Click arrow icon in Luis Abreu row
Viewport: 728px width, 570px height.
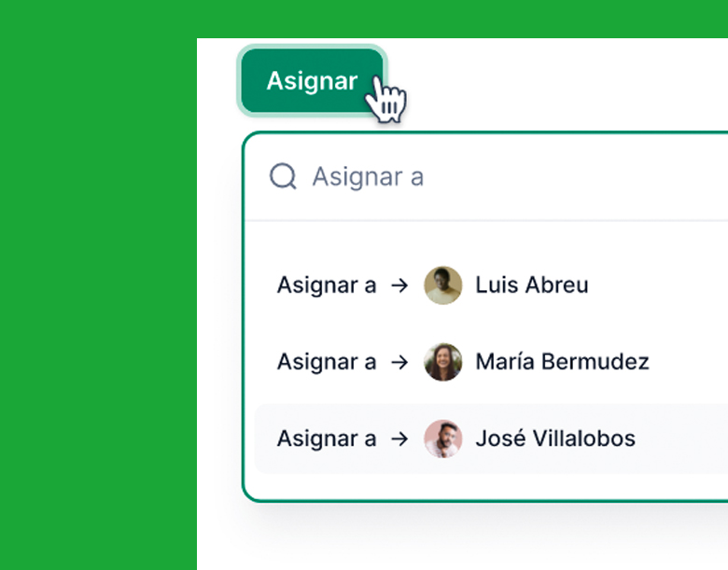(399, 285)
